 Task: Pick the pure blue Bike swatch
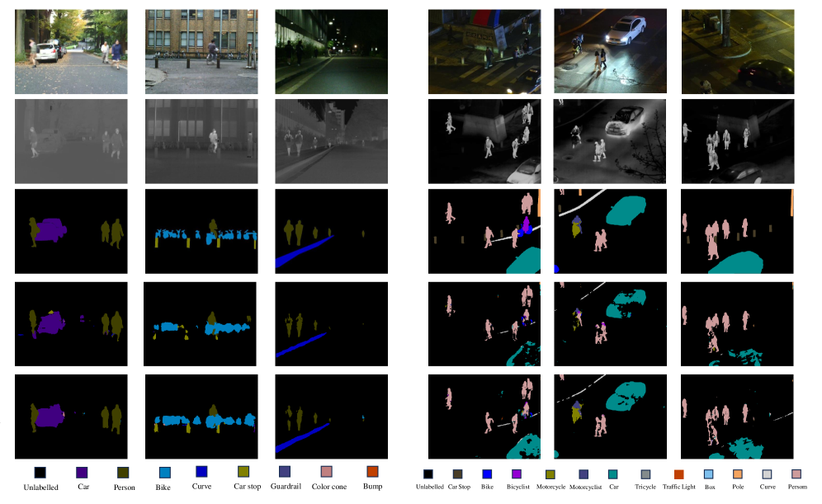pos(487,474)
